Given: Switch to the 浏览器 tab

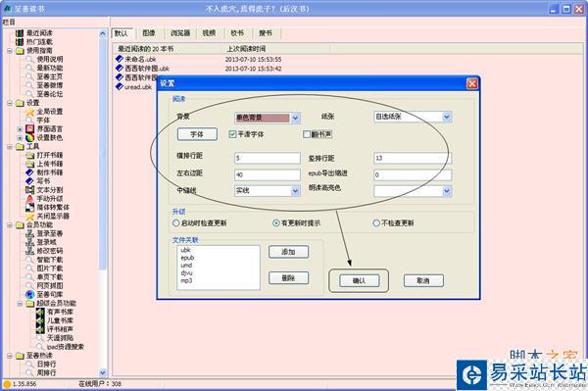Looking at the screenshot, I should point(180,33).
